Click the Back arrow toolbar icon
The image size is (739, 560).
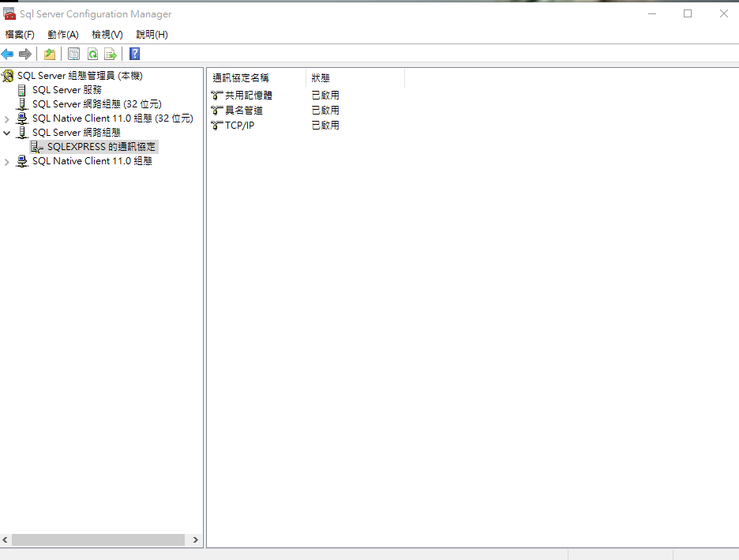(x=8, y=54)
